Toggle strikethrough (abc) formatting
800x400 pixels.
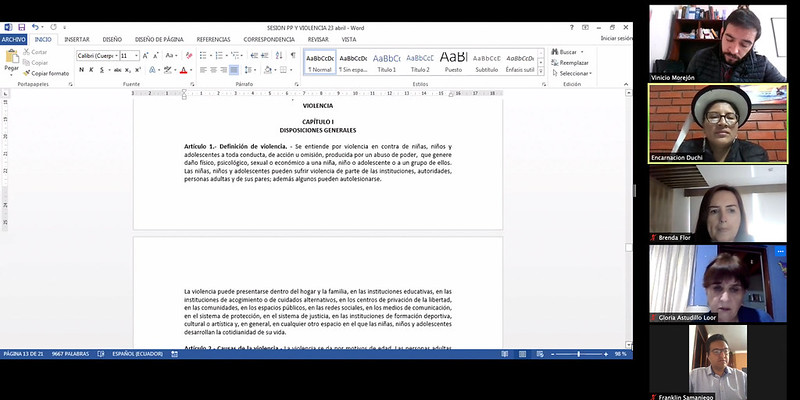(117, 70)
